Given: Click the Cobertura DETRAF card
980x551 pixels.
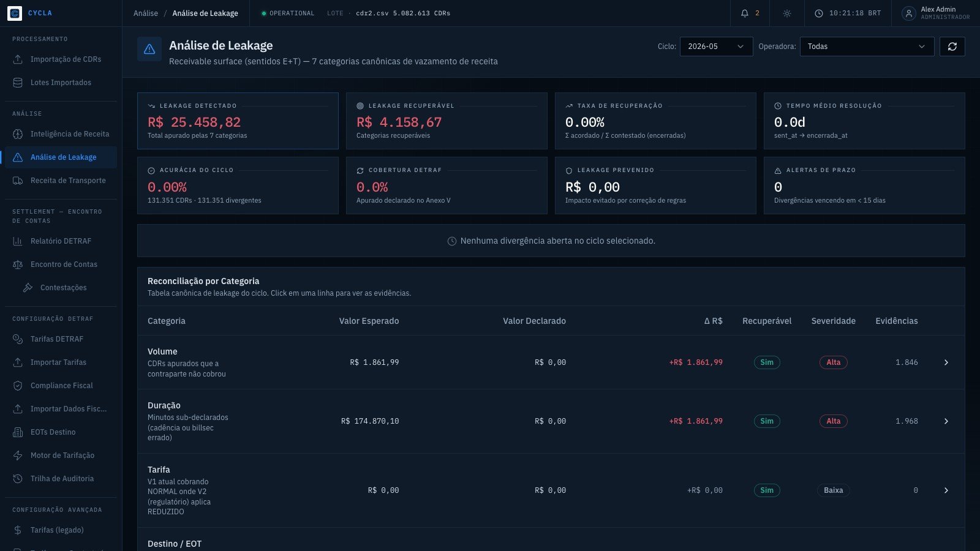Looking at the screenshot, I should pyautogui.click(x=447, y=186).
